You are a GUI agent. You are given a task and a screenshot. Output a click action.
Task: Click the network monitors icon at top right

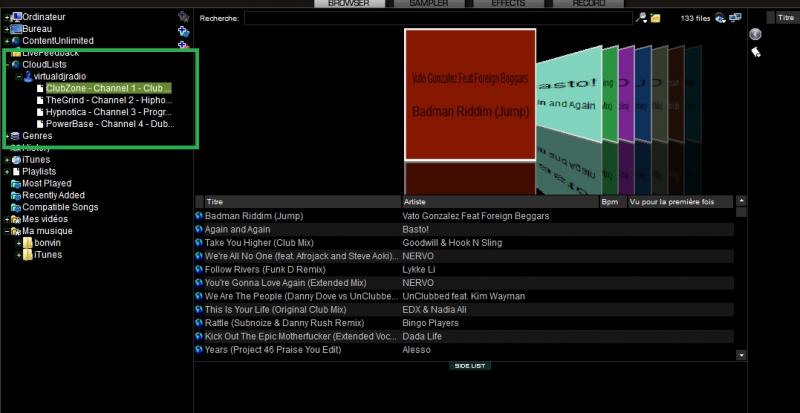(x=735, y=18)
